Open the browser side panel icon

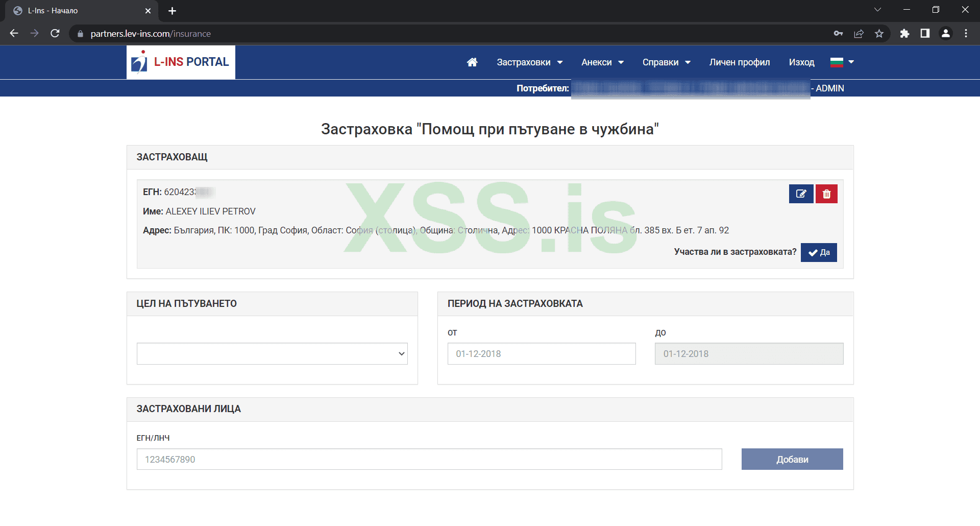click(x=925, y=34)
